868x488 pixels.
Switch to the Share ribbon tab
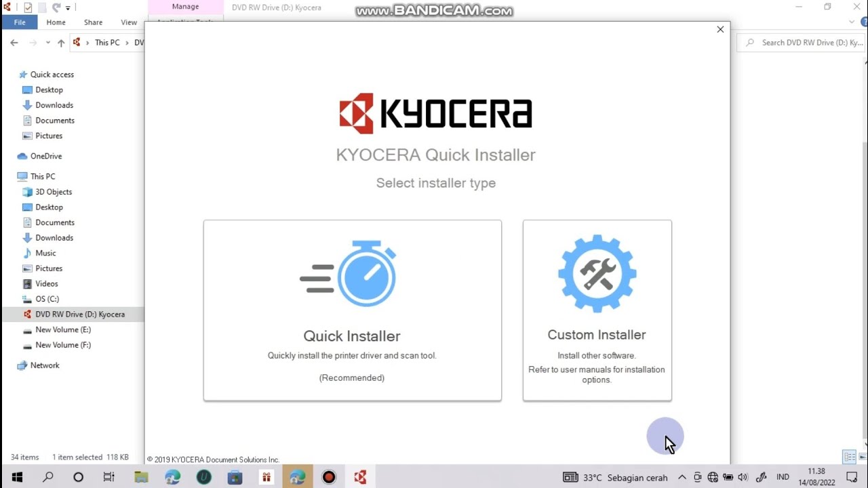tap(93, 22)
